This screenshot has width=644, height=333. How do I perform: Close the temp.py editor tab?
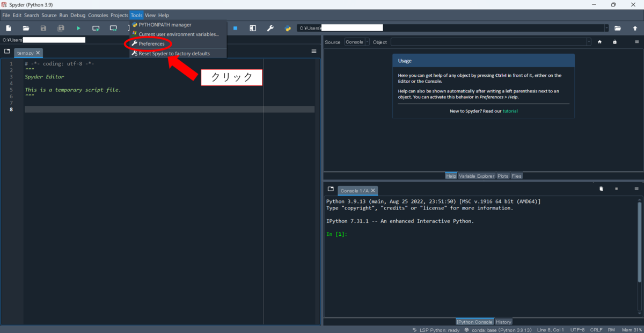point(38,53)
